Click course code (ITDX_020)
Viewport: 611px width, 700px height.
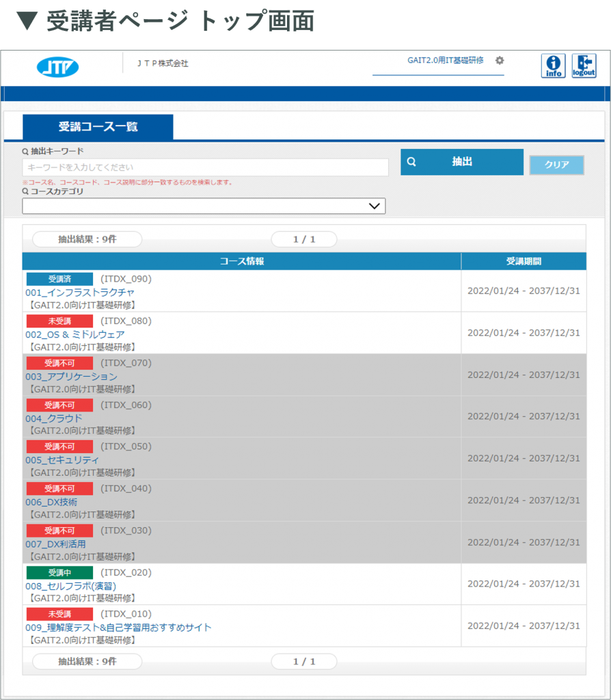(x=126, y=572)
